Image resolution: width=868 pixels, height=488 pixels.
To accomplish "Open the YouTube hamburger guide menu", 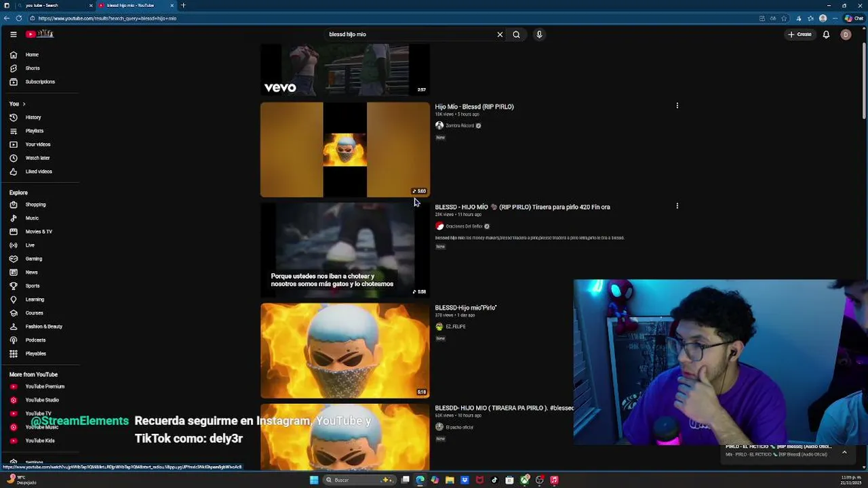I will pyautogui.click(x=13, y=34).
